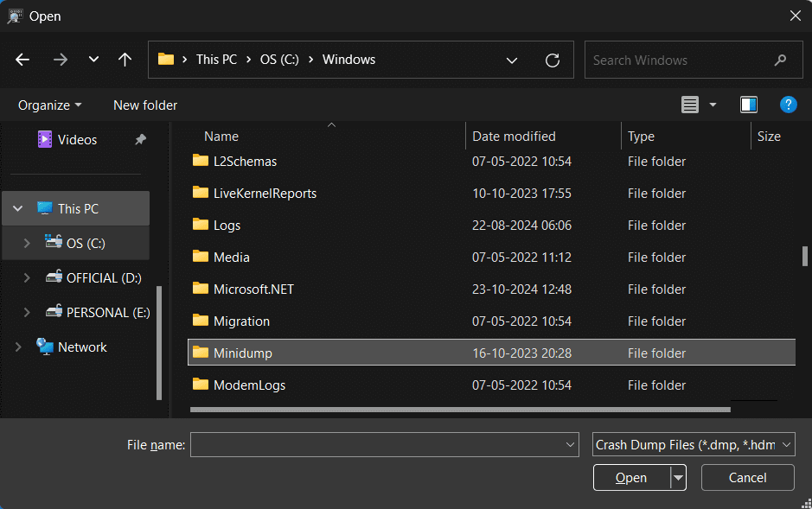Click the search magnifier in Search Windows

[780, 60]
